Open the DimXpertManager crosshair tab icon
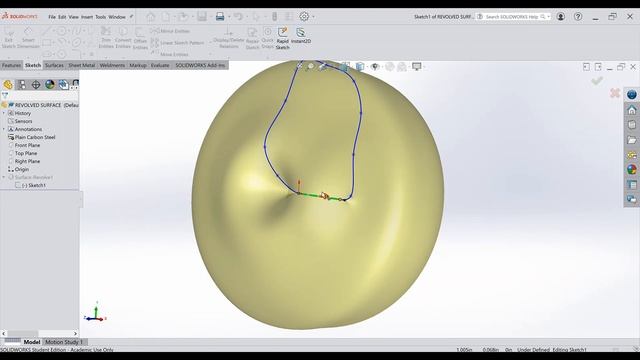640x360 pixels. pos(36,84)
